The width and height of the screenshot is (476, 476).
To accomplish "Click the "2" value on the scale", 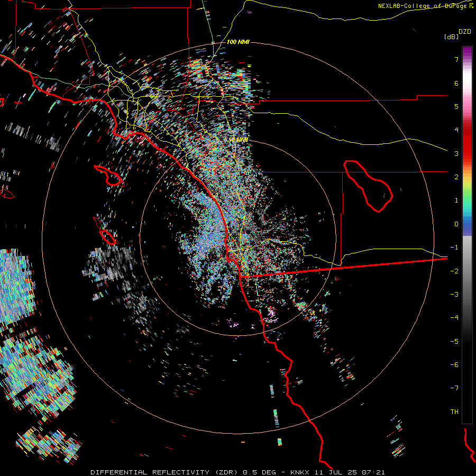I will pos(456,177).
